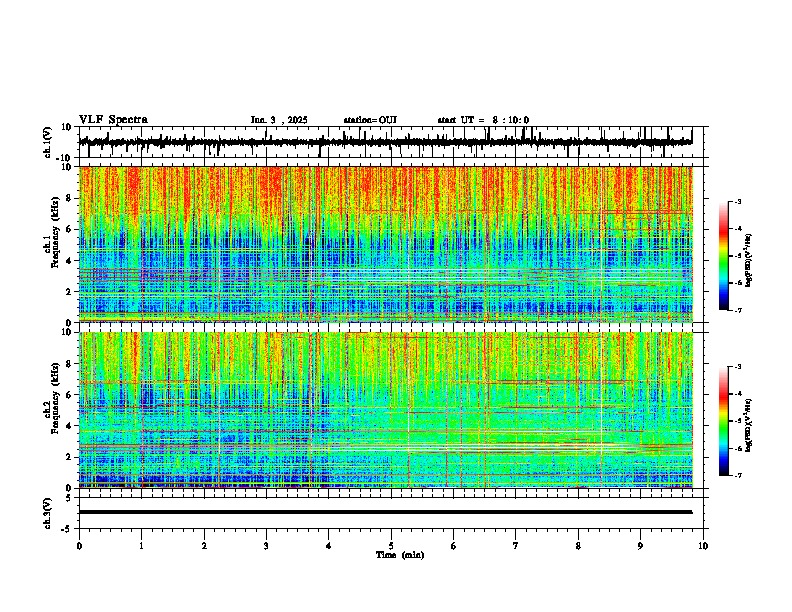This screenshot has height=612, width=792.
Task: Click the "0" tick on Time axis
Action: click(x=79, y=546)
